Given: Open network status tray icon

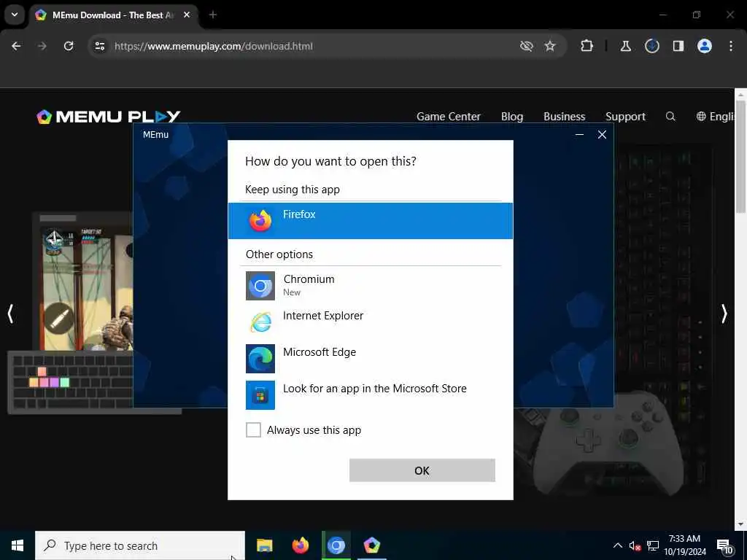Looking at the screenshot, I should (x=653, y=546).
